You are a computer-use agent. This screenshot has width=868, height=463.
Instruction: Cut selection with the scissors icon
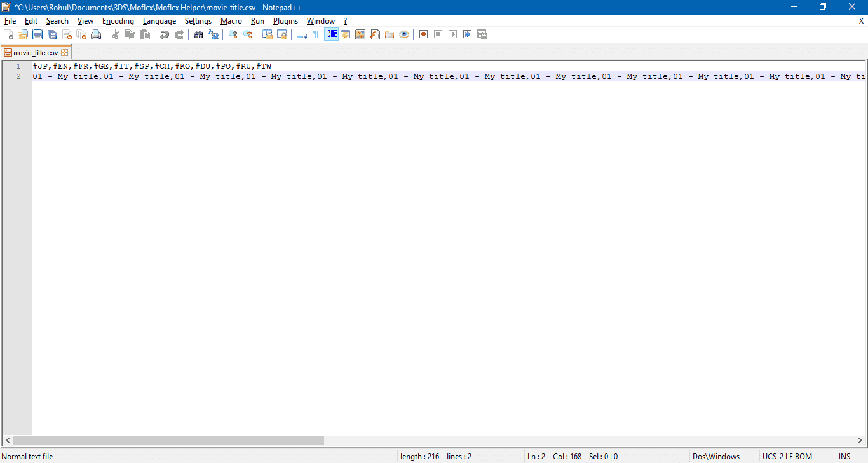coord(116,34)
